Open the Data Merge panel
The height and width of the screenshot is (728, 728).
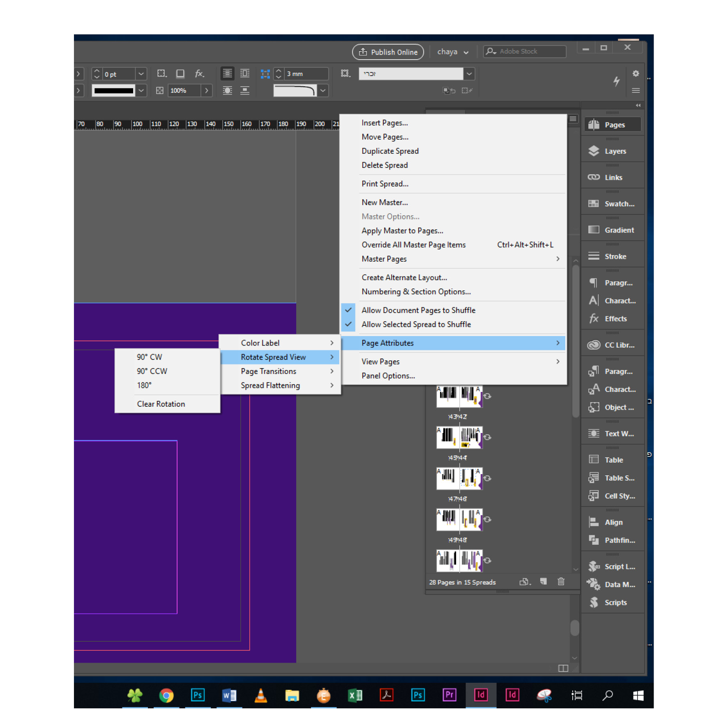[x=612, y=585]
